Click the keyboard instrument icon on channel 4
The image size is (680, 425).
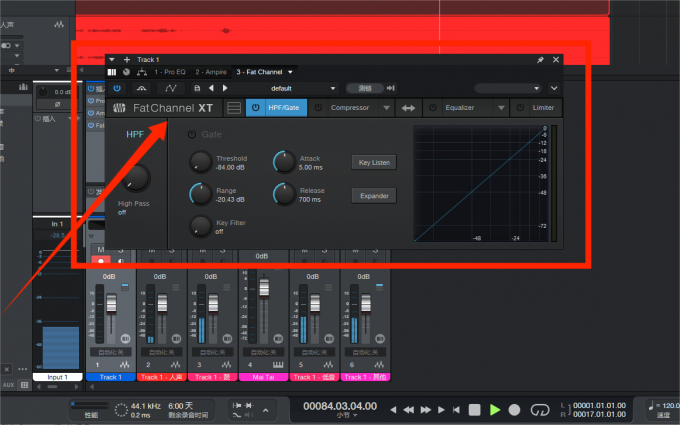pos(278,365)
